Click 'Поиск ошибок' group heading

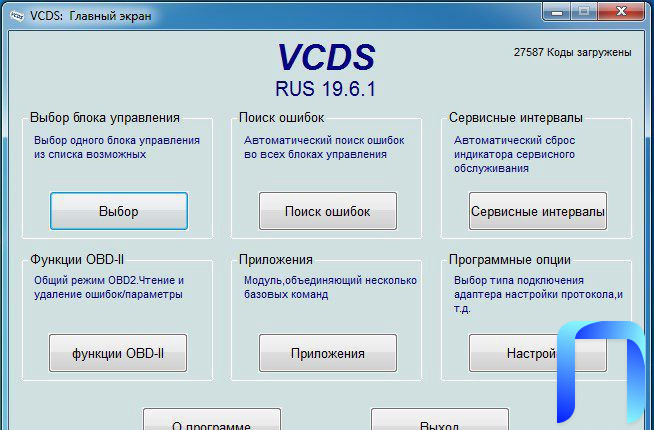click(282, 118)
